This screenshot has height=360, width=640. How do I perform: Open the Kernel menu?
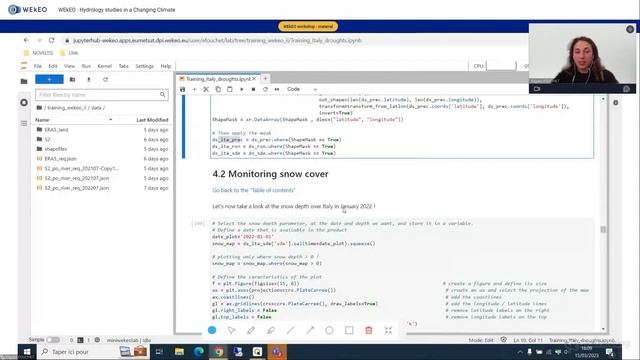104,66
